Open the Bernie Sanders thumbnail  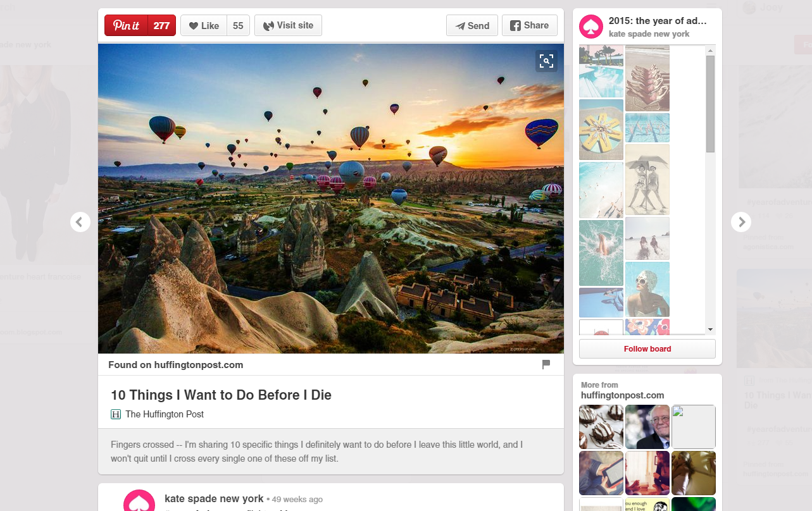(x=647, y=427)
